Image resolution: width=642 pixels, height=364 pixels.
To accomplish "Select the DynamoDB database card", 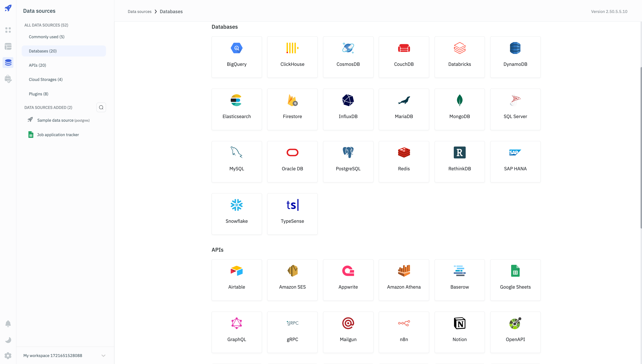I will point(515,57).
